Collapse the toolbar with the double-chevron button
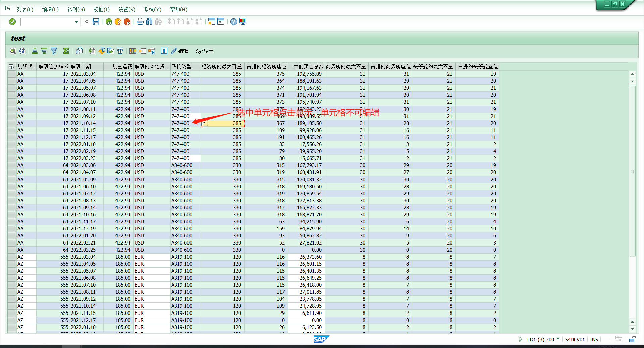Screen dimensions: 644x348 click(87, 21)
